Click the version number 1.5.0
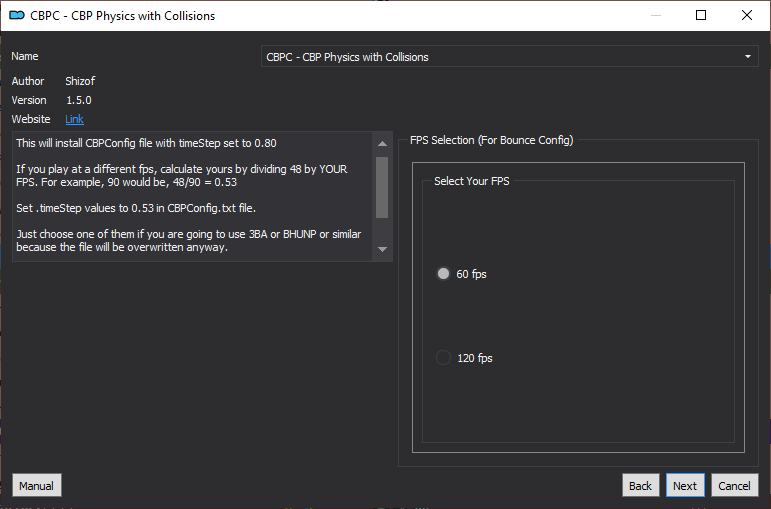 coord(79,100)
